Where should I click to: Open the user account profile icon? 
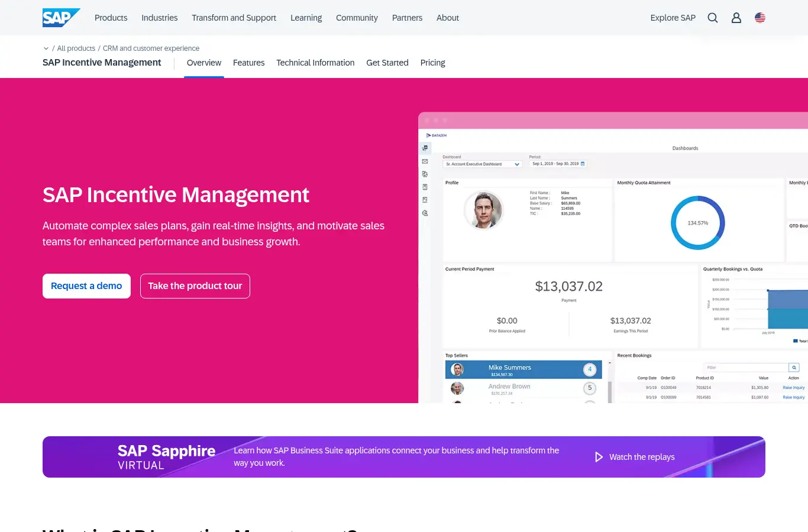point(736,18)
